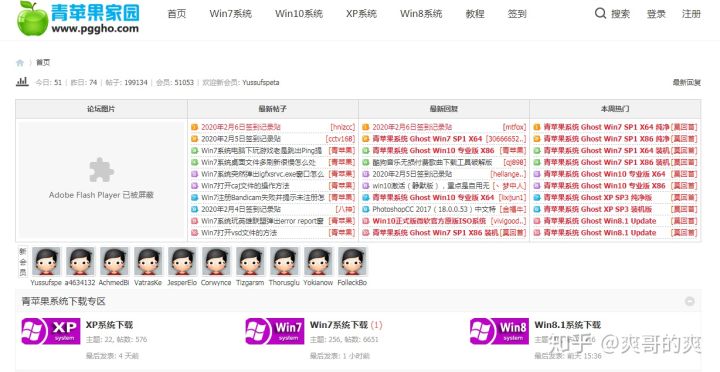Screen dimensions: 720x372
Task: Open post Win7打开caj文件的操作方法
Action: coord(245,186)
